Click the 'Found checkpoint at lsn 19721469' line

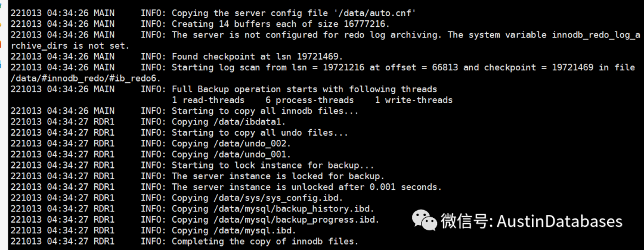coord(257,57)
